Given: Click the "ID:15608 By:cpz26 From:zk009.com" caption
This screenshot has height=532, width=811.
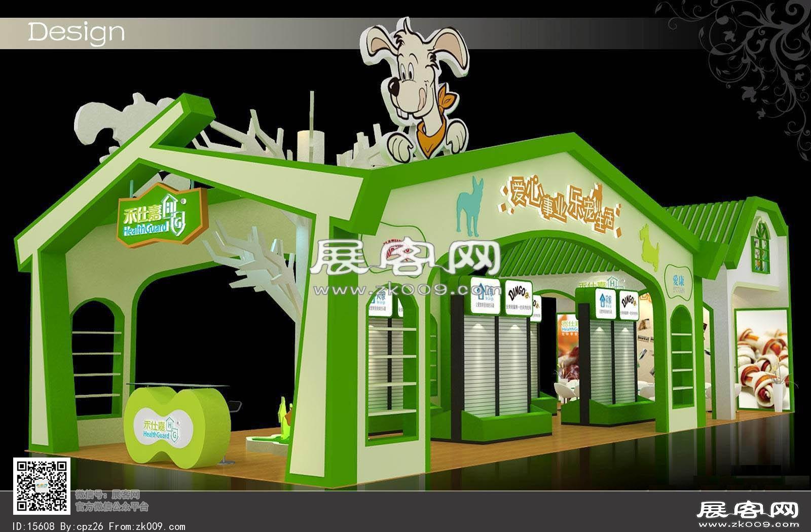Looking at the screenshot, I should point(98,527).
